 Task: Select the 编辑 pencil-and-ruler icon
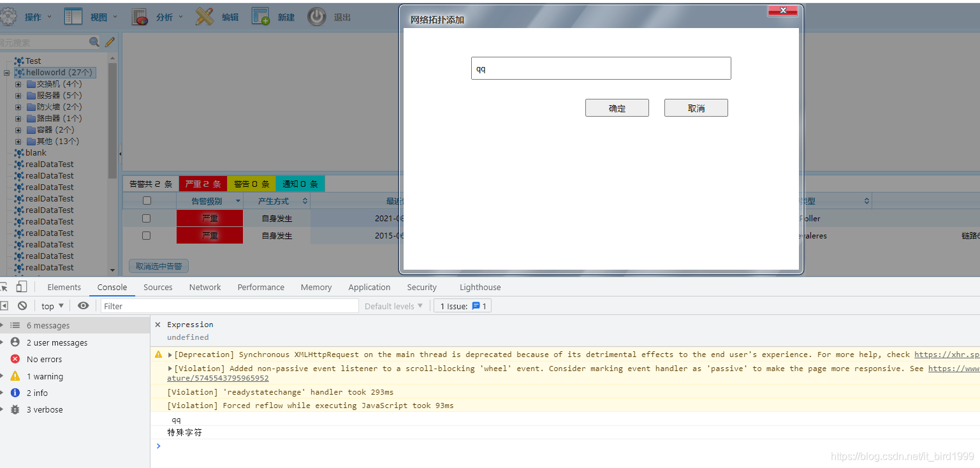(x=205, y=16)
